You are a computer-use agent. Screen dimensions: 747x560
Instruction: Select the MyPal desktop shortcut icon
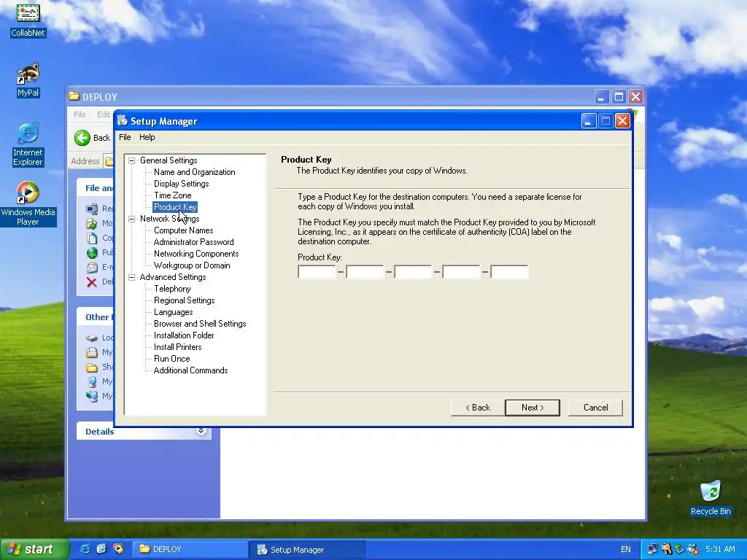pos(28,74)
